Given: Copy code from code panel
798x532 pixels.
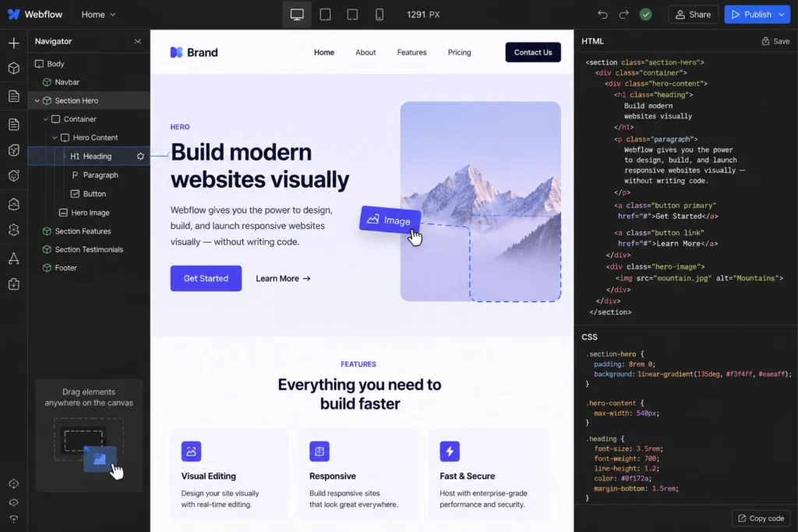Looking at the screenshot, I should coord(761,518).
